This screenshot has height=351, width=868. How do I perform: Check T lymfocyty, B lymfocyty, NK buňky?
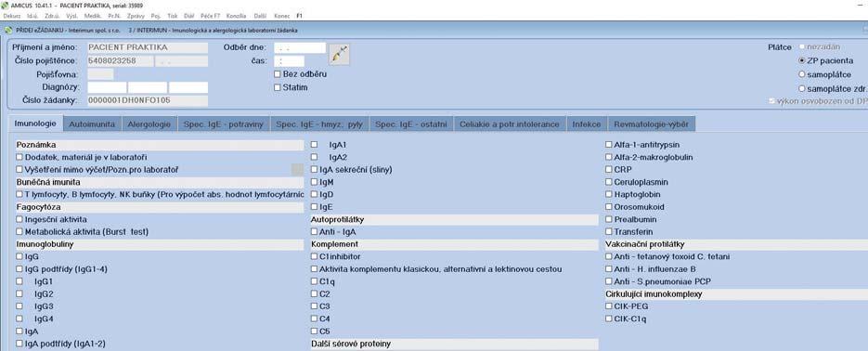pos(19,194)
